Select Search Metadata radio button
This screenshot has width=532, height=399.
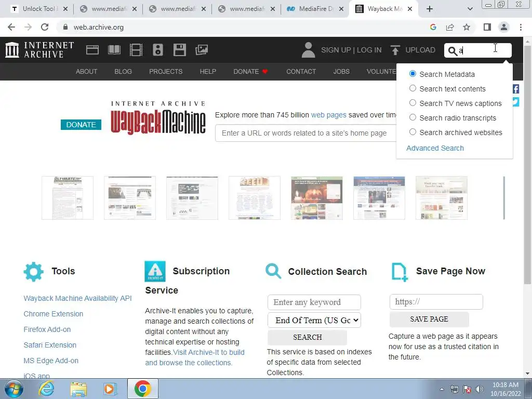(413, 74)
